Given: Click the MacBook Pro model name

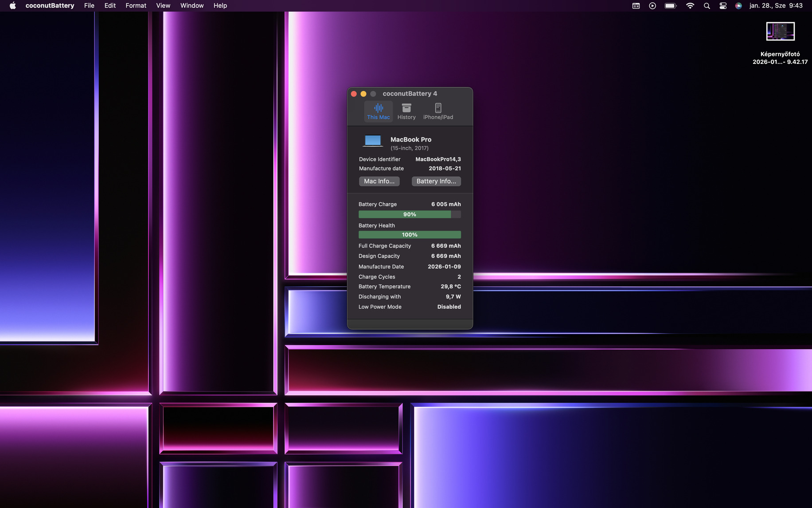Looking at the screenshot, I should tap(411, 140).
